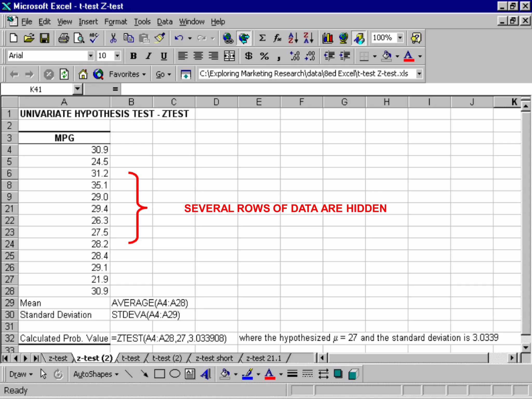The width and height of the screenshot is (532, 399).
Task: Sort descending with the Z-A icon
Action: pyautogui.click(x=308, y=38)
